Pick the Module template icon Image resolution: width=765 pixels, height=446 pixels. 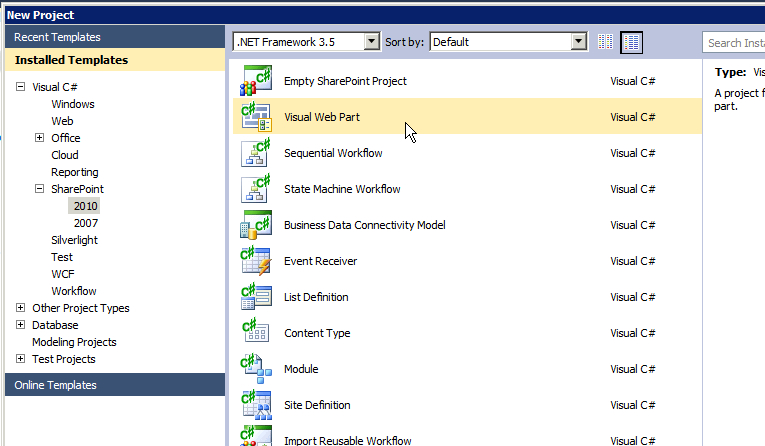point(256,369)
